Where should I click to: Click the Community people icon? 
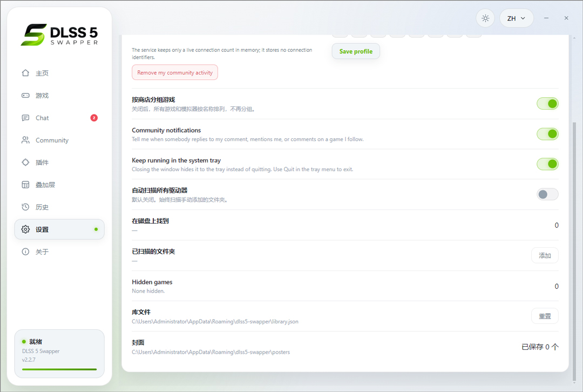[x=25, y=140]
